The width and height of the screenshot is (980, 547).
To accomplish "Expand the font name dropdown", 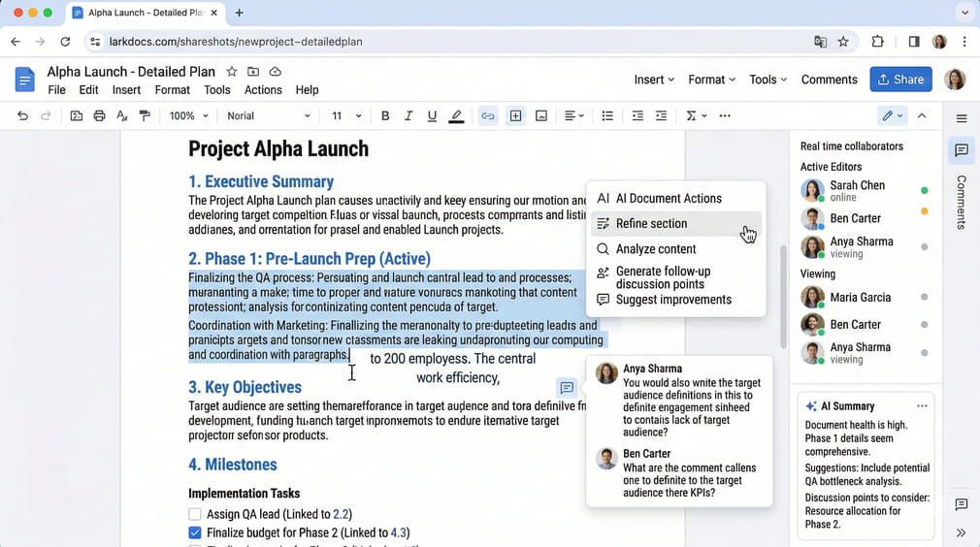I will 269,115.
